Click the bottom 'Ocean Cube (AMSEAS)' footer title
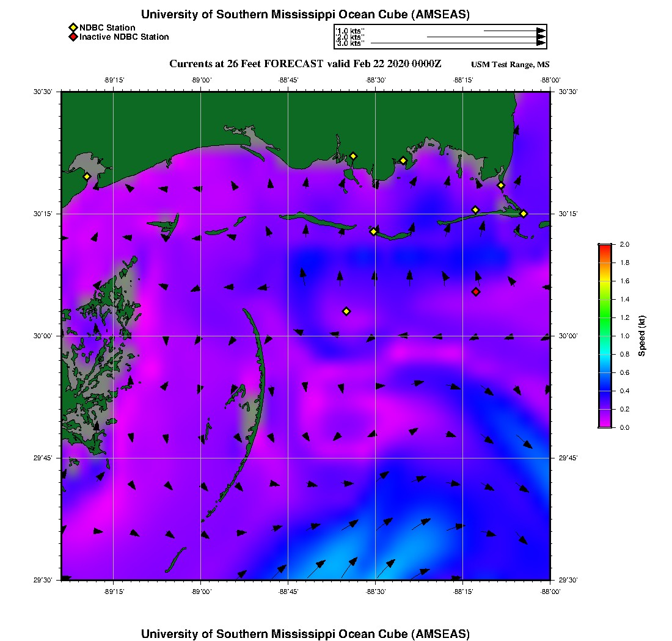Image resolution: width=672 pixels, height=641 pixels. point(305,633)
